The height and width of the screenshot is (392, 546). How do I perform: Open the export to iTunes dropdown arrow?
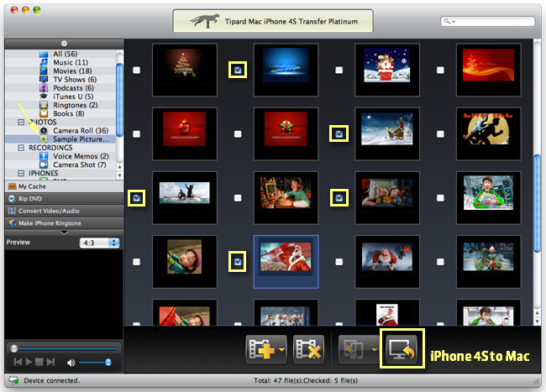(374, 349)
